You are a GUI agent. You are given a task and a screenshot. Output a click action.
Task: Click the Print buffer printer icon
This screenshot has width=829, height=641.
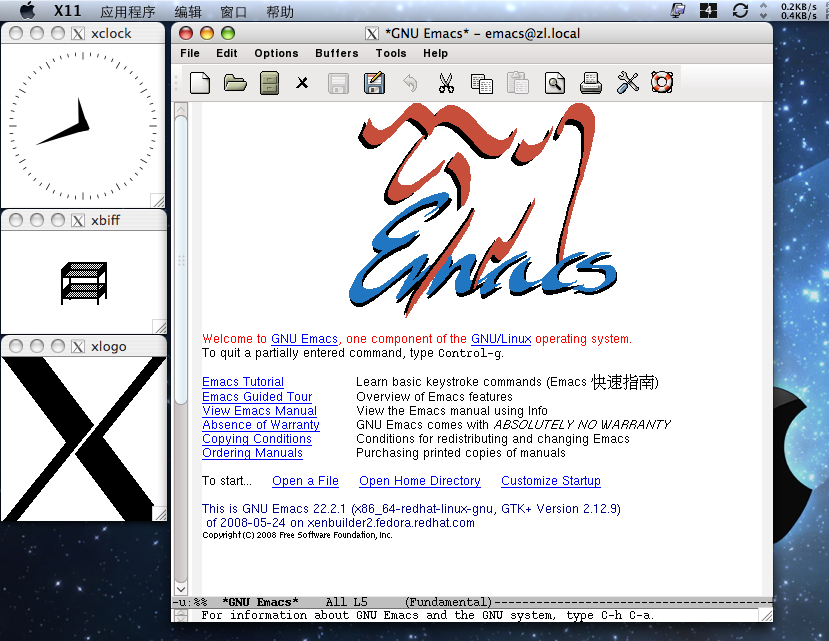591,83
